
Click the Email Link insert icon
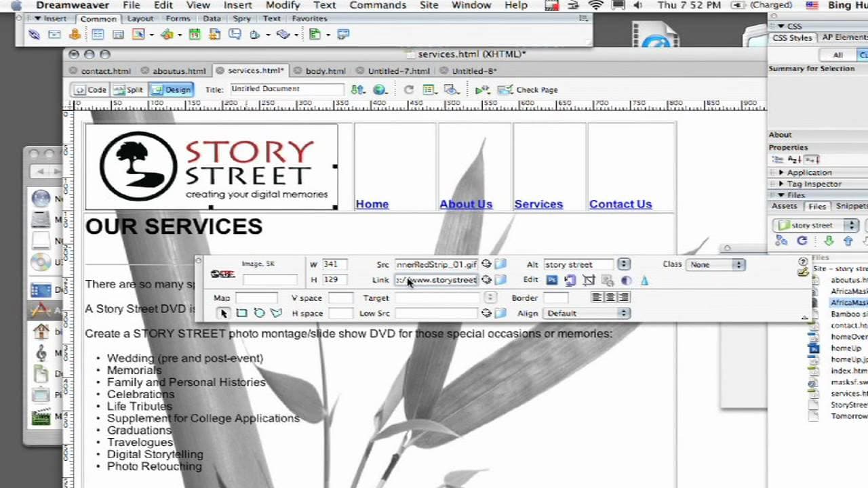[x=54, y=35]
